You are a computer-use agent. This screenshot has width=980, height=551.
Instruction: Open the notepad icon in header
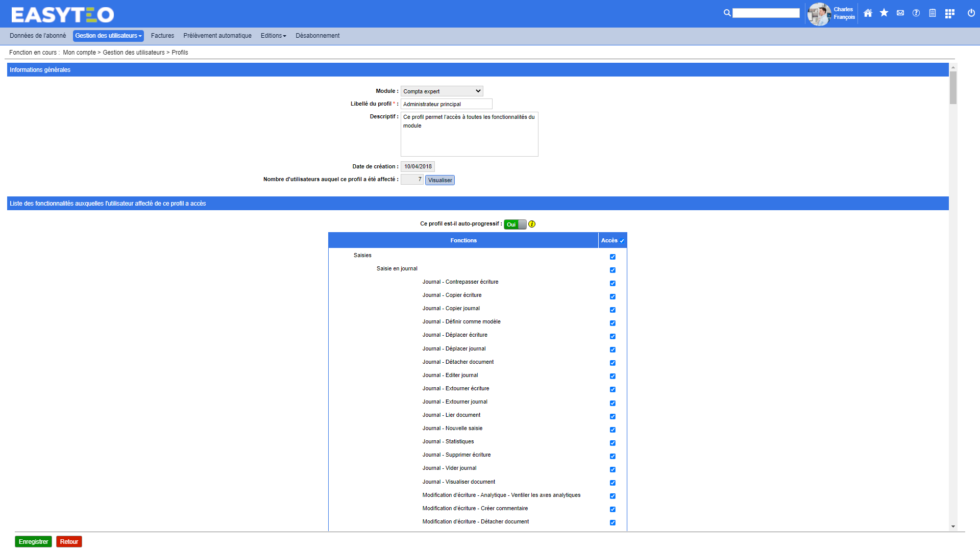[x=933, y=13]
